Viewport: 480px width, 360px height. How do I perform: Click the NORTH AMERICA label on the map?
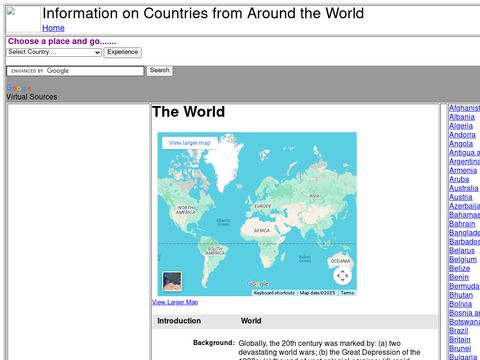(x=186, y=210)
